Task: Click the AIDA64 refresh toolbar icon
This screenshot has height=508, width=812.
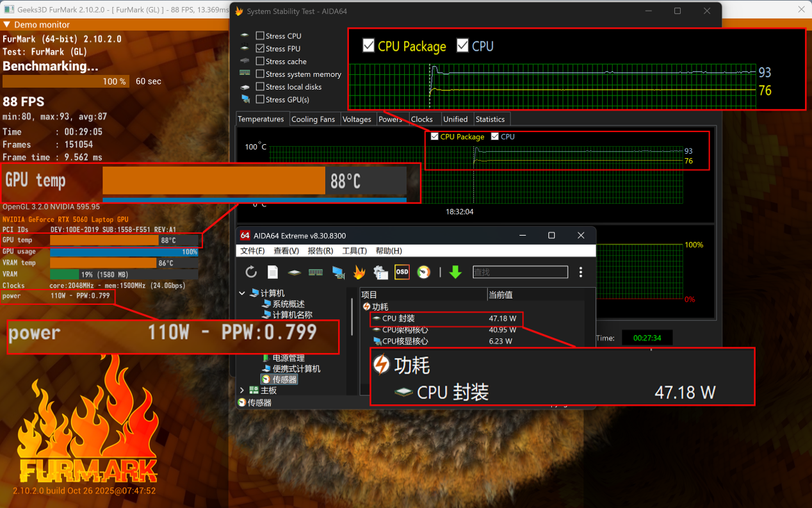Action: 251,272
